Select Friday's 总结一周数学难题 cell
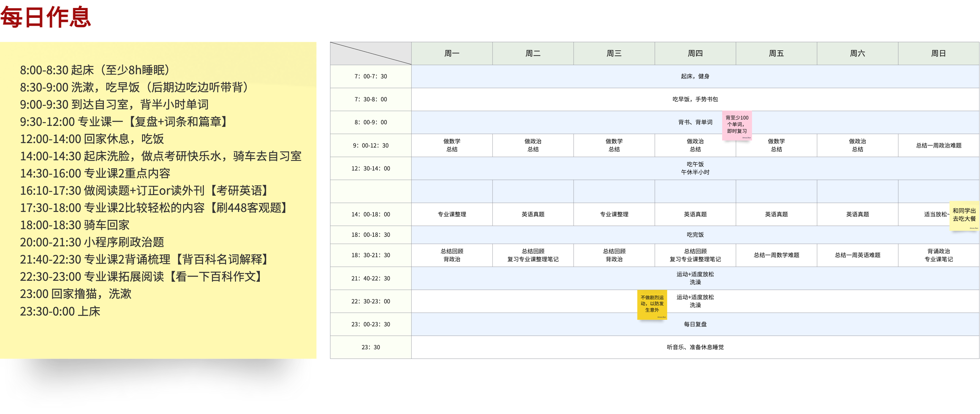Screen dimensions: 980x414 (x=776, y=255)
